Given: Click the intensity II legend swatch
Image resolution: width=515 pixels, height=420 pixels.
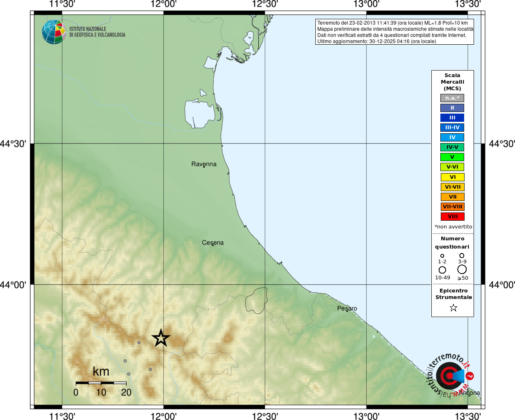Looking at the screenshot, I should point(452,108).
